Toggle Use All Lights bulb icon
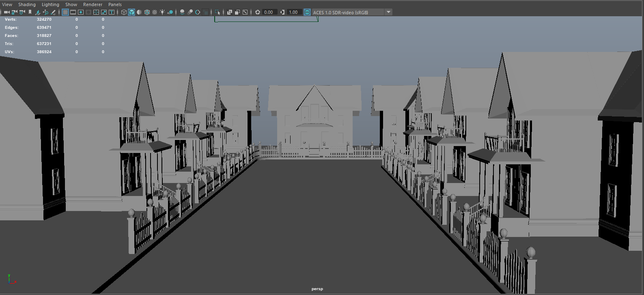Viewport: 644px width, 295px height. pos(162,12)
